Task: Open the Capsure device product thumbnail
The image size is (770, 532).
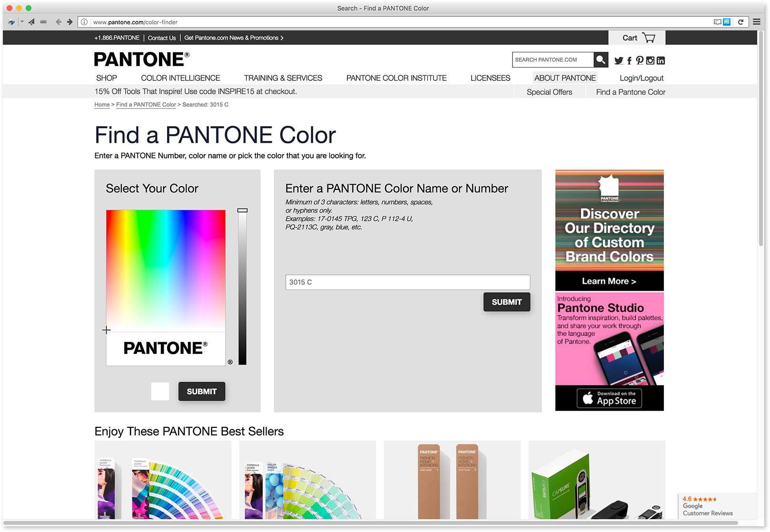Action: pos(597,480)
